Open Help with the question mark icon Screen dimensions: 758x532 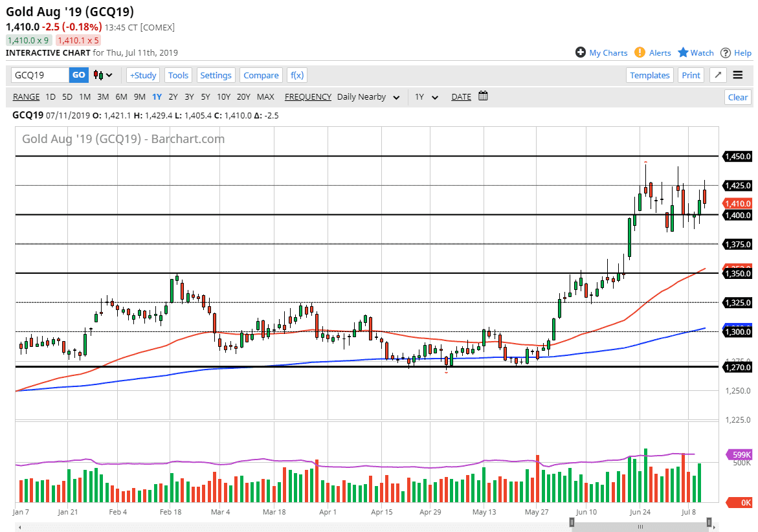[x=726, y=52]
